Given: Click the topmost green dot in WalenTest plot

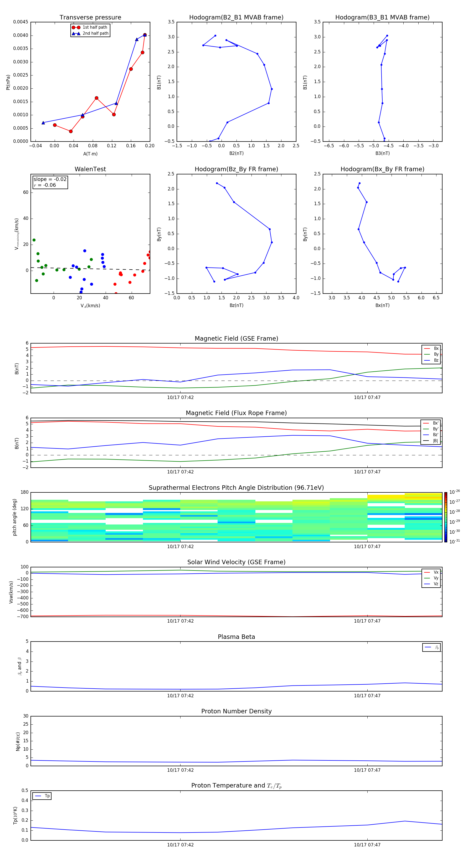Looking at the screenshot, I should [x=34, y=240].
